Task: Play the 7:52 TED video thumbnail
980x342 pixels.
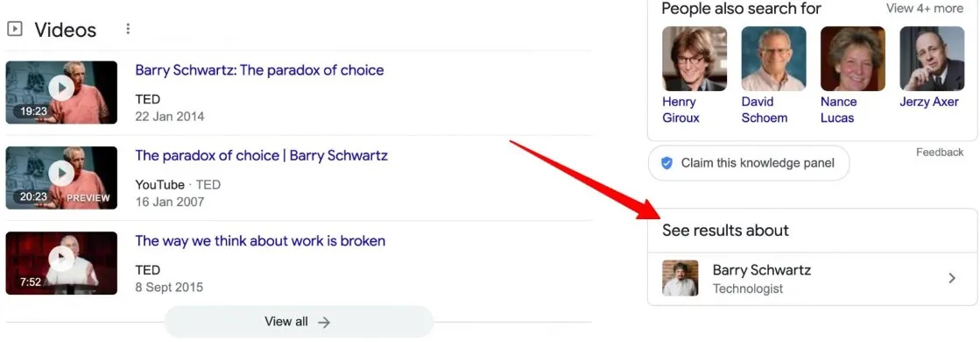Action: pos(61,263)
